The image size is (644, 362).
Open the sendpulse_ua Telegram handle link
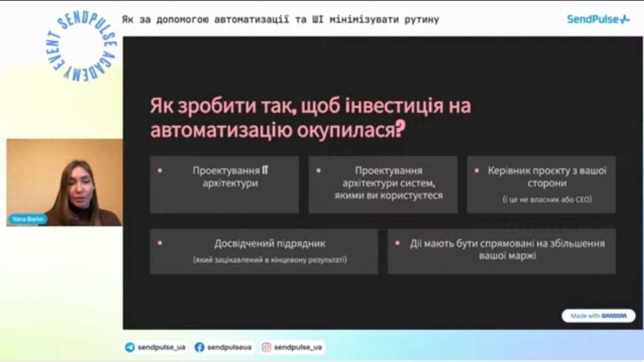162,347
